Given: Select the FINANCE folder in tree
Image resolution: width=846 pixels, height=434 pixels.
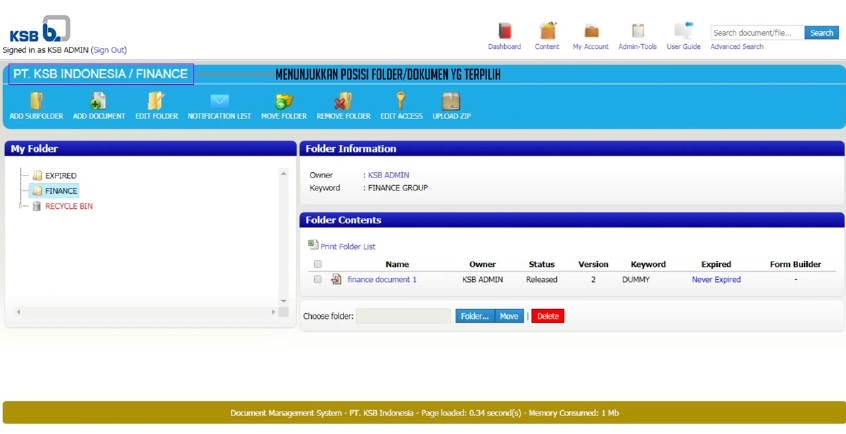Looking at the screenshot, I should coord(61,191).
